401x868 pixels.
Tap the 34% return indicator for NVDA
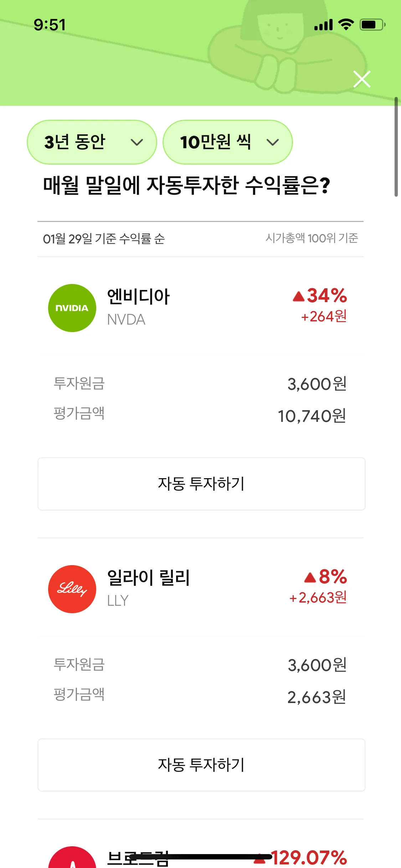pyautogui.click(x=320, y=296)
